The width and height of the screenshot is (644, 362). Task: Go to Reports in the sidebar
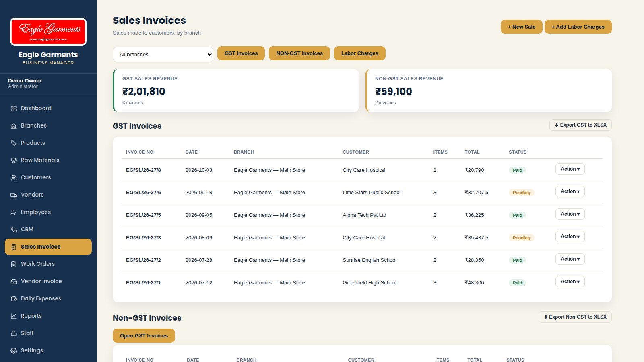(48, 316)
